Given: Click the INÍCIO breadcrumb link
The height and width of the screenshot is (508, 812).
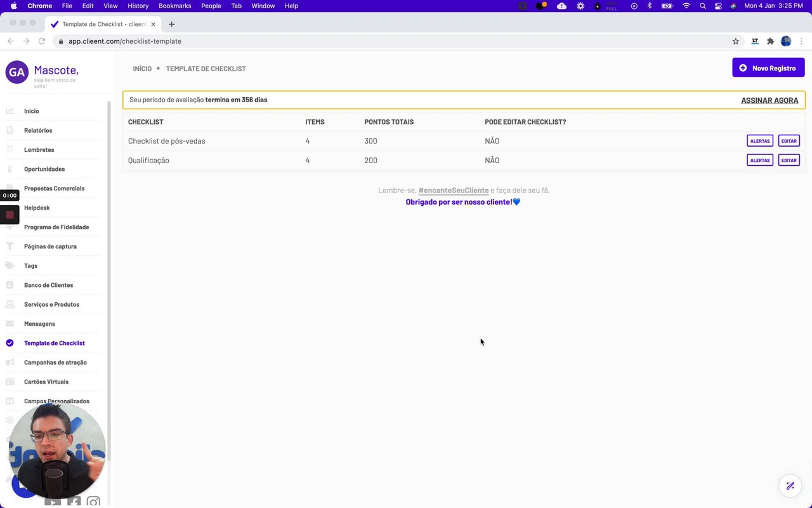Looking at the screenshot, I should pos(142,69).
